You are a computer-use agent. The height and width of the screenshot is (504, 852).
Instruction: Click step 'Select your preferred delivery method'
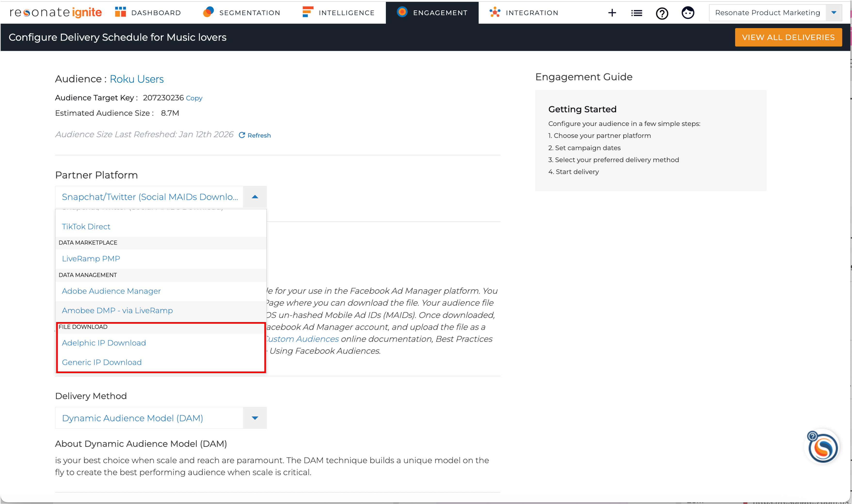(x=613, y=160)
